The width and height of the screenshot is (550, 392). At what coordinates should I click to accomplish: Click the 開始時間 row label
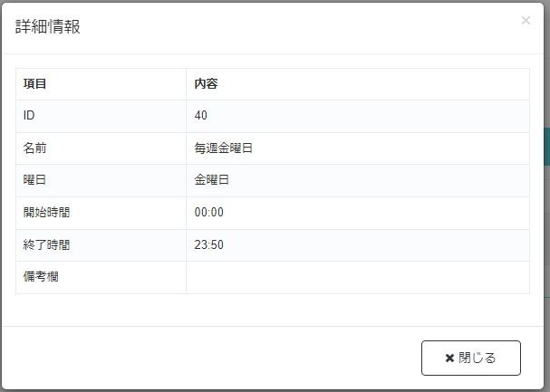(47, 213)
